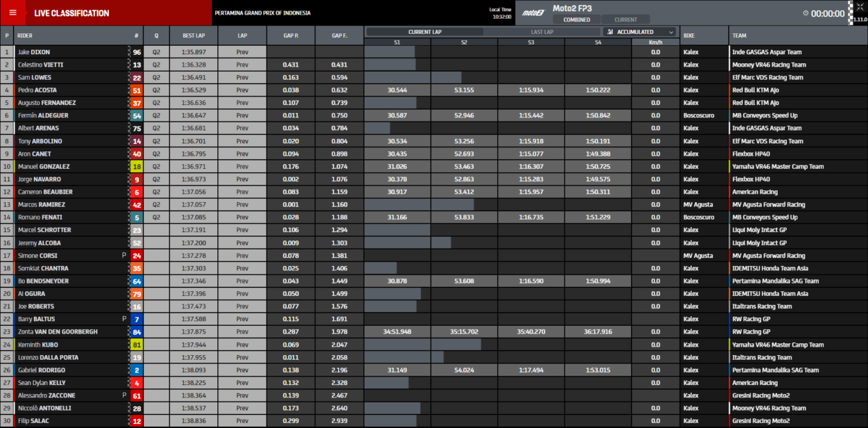Select rider name Jake DIXON

[34, 52]
